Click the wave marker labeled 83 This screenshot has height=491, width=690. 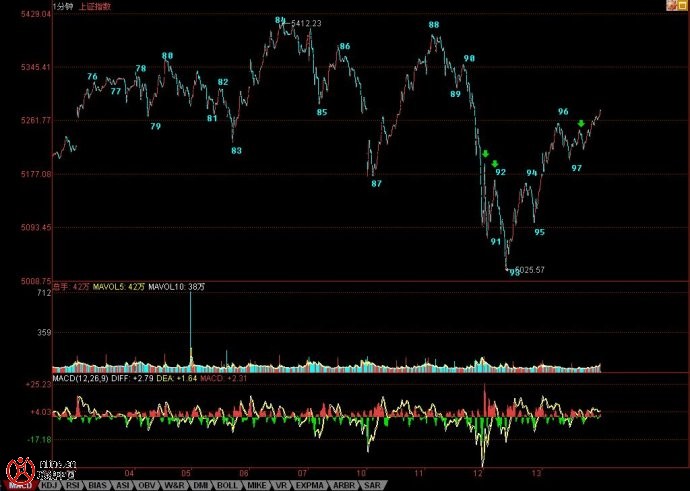coord(236,151)
